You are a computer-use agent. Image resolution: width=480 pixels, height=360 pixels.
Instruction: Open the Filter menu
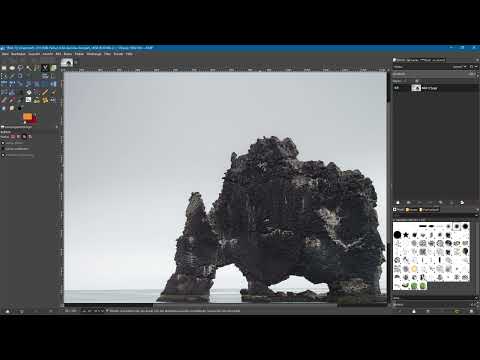pos(107,54)
